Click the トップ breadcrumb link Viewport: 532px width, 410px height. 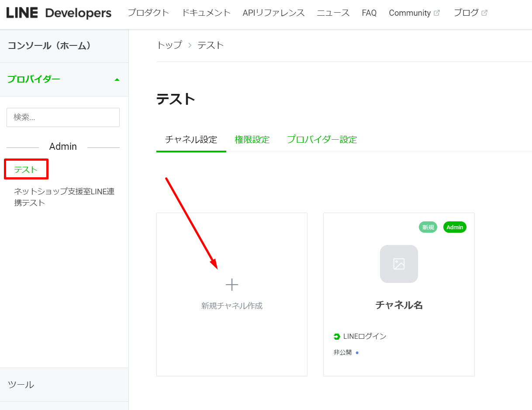point(169,45)
